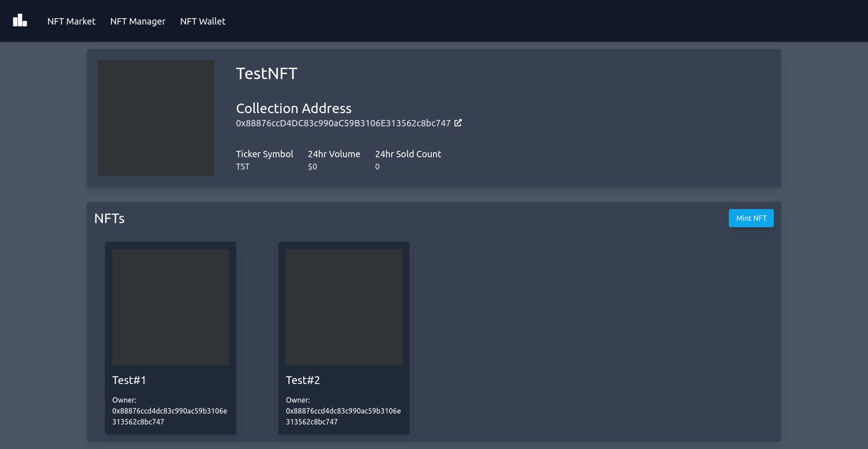
Task: Click the 0 value under 24hr Sold Count
Action: point(377,167)
